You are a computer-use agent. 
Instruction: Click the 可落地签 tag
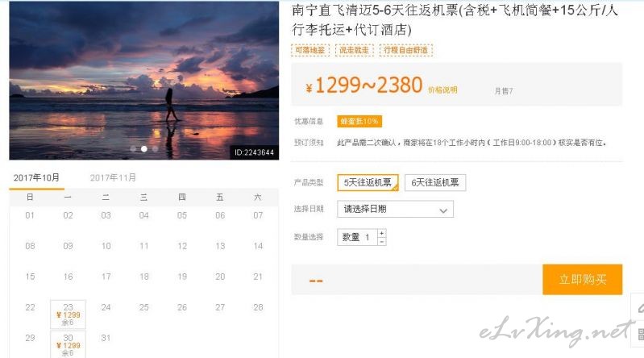click(x=310, y=50)
